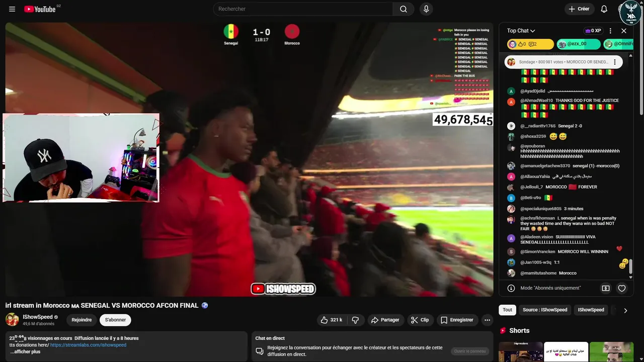Type in the Rechercher search field

303,9
